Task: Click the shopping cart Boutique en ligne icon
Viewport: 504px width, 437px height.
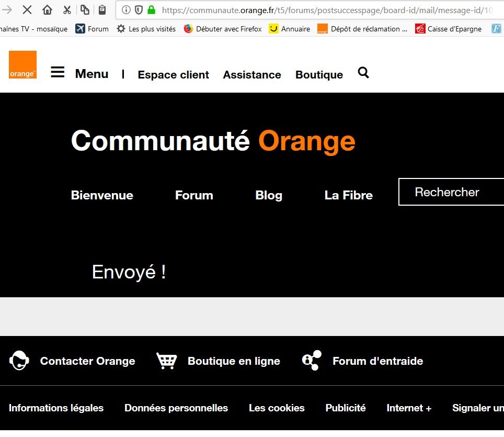Action: point(166,361)
